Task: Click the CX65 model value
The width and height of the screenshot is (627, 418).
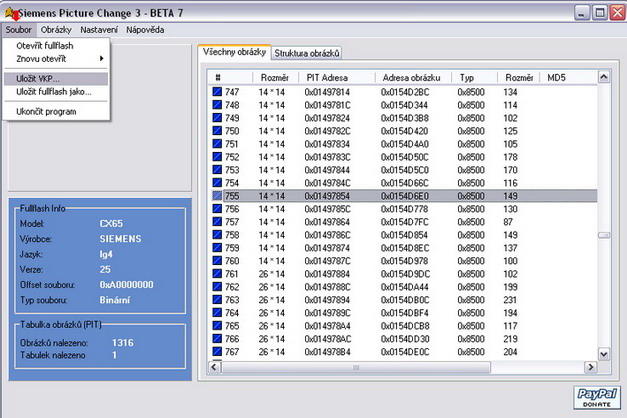Action: [111, 224]
